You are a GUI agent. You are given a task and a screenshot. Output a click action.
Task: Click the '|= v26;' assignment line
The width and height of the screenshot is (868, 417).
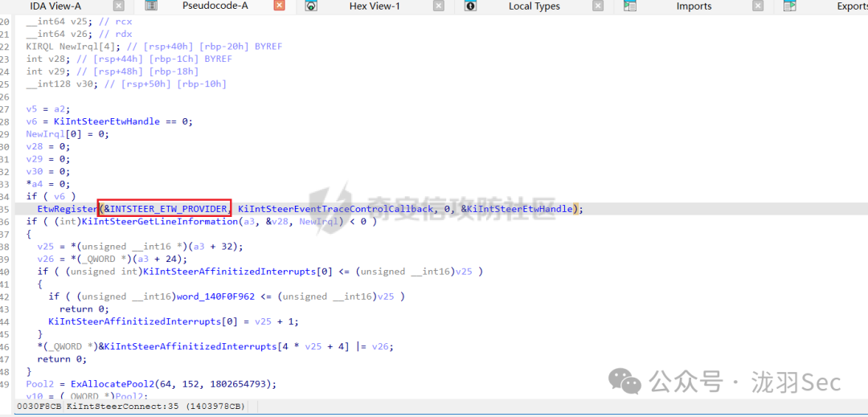tap(215, 346)
